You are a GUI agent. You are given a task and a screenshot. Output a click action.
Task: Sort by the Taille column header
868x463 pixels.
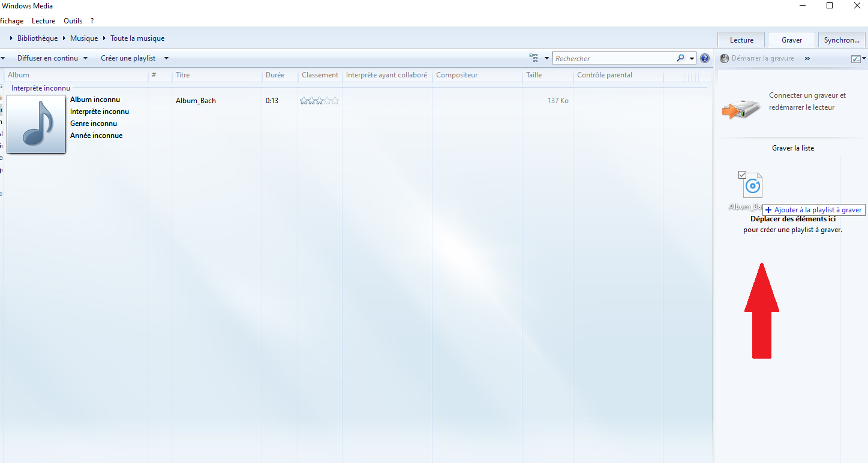[x=534, y=75]
